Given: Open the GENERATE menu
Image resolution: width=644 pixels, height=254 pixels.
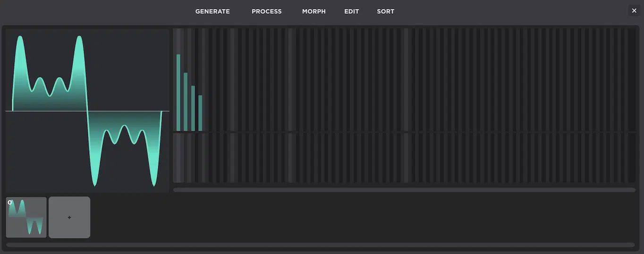Looking at the screenshot, I should click(x=212, y=11).
